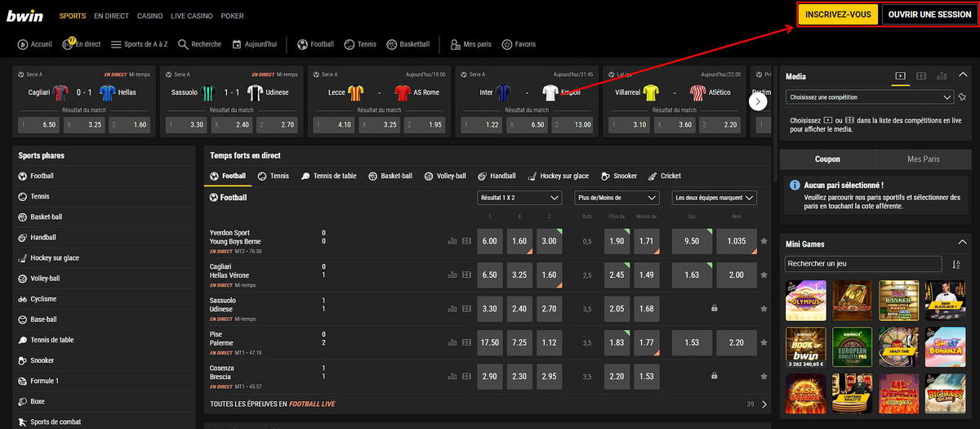
Task: Select Football in the top navigation bar
Action: 315,44
